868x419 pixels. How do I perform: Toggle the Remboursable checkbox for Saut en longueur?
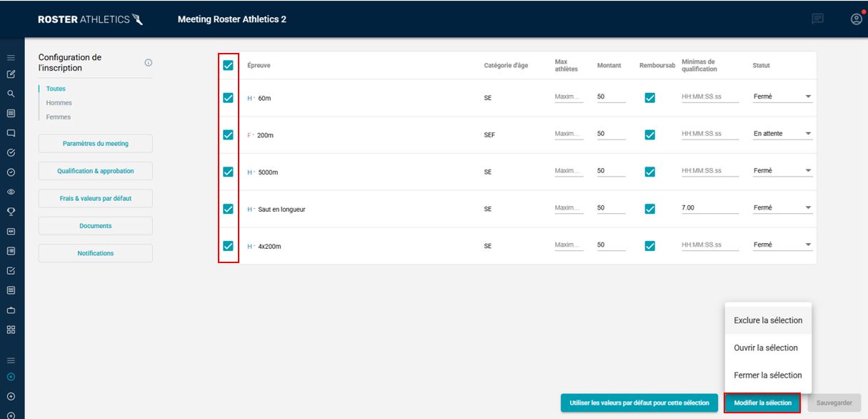(649, 209)
